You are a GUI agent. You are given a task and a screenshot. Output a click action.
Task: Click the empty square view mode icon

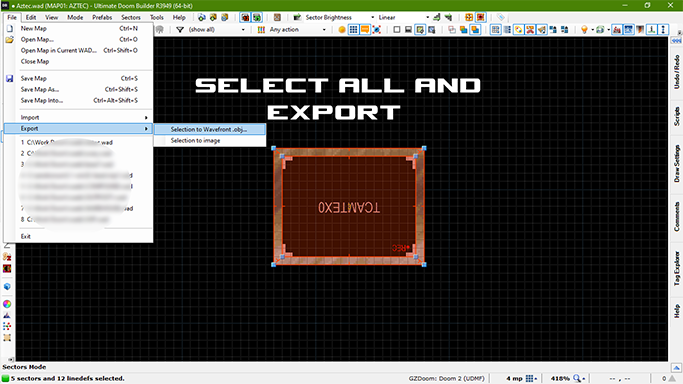pyautogui.click(x=396, y=30)
